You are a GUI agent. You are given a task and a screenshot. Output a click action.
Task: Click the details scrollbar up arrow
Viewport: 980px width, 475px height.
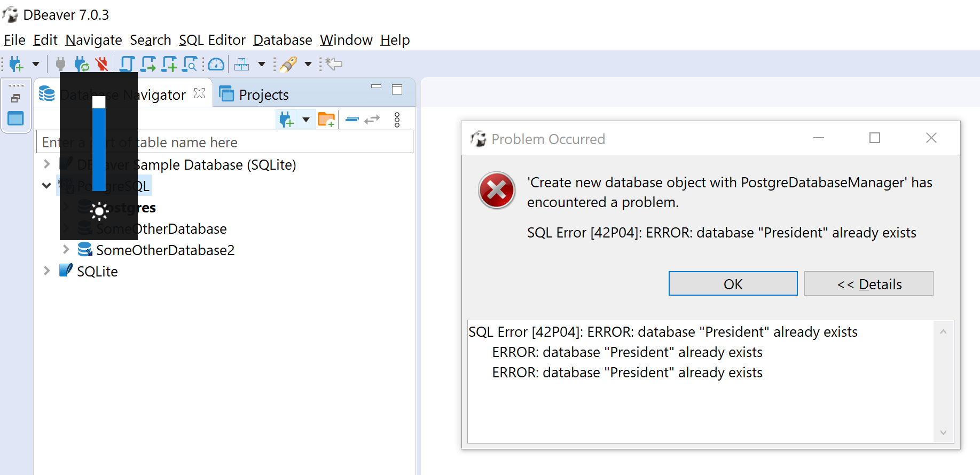click(x=943, y=332)
